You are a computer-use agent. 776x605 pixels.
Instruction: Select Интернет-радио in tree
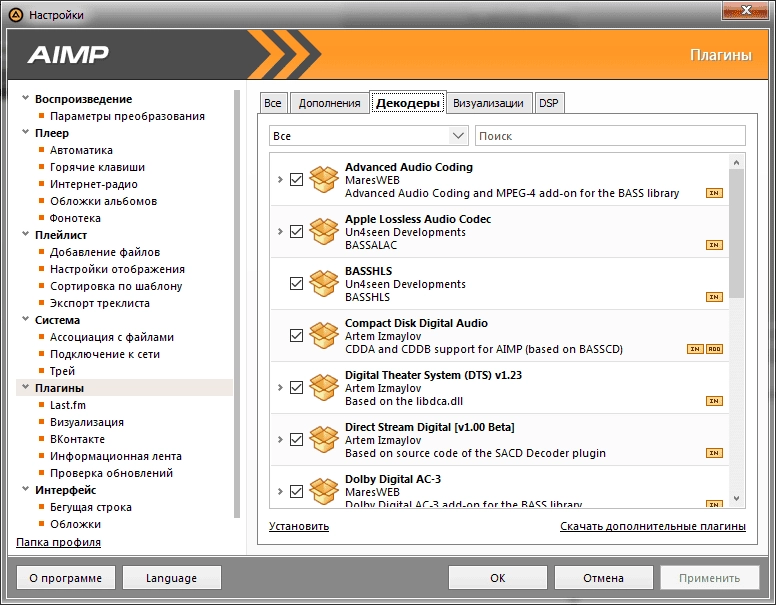point(94,184)
